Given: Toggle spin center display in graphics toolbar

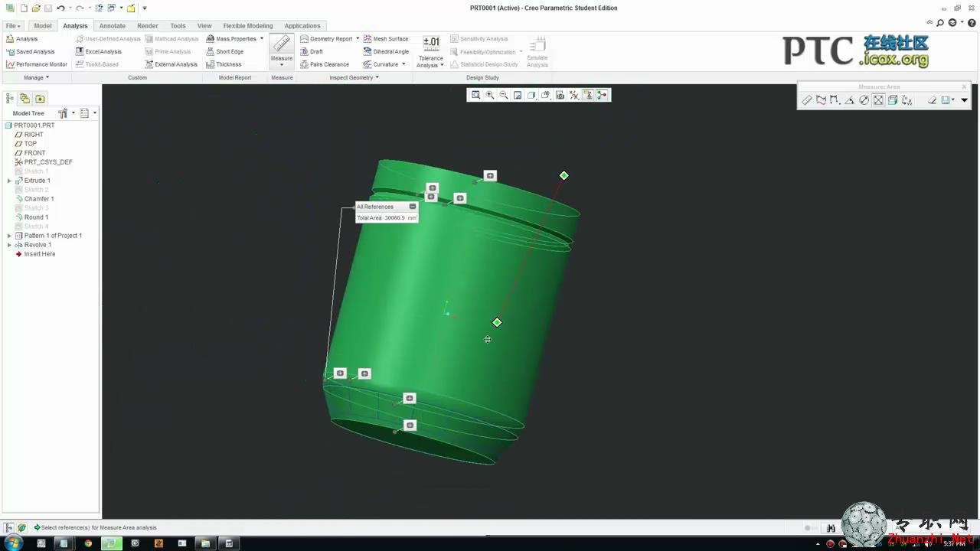Looking at the screenshot, I should tap(603, 95).
